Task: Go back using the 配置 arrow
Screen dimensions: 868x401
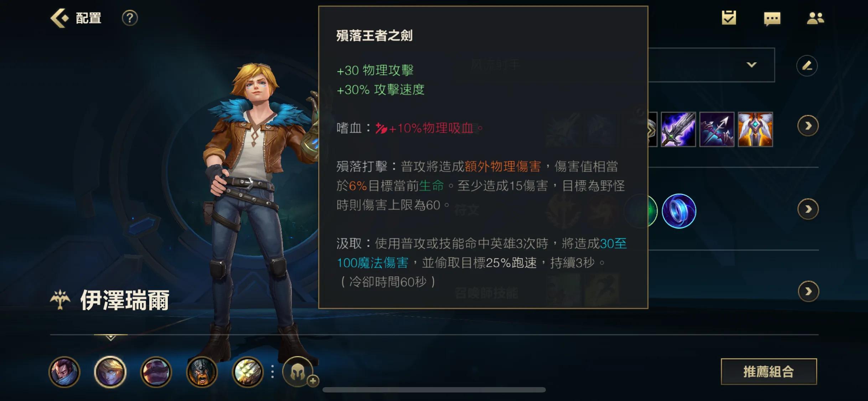Action: (60, 18)
